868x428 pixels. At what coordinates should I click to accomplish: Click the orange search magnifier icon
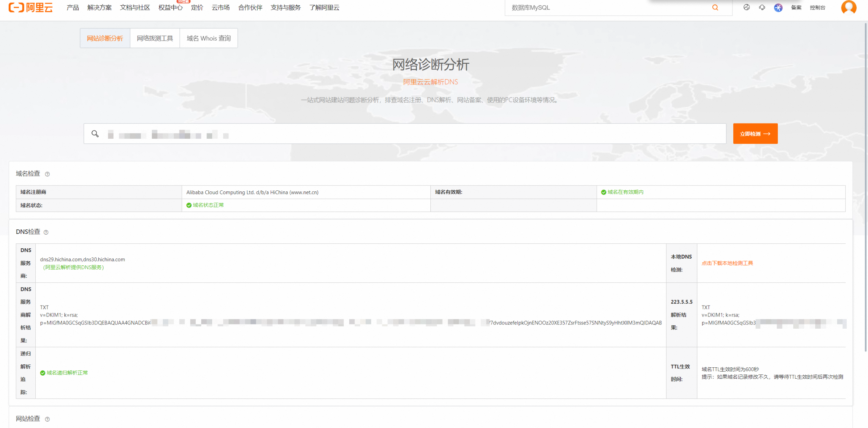715,8
